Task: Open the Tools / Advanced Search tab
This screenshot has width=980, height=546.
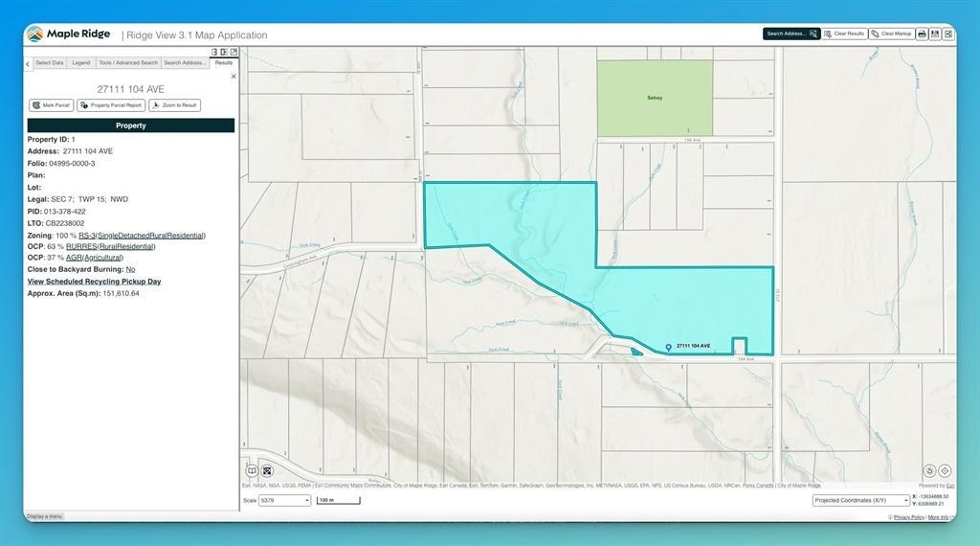Action: coord(128,63)
